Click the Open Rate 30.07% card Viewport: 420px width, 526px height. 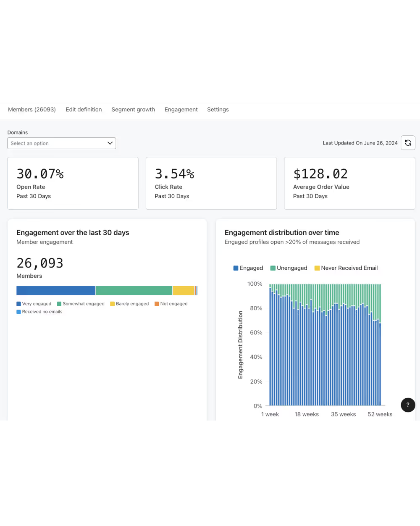click(x=73, y=183)
